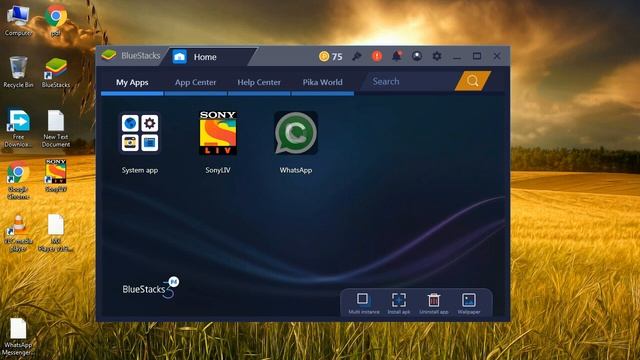Open the Wallpaper option
This screenshot has height=360, width=640.
(x=469, y=303)
